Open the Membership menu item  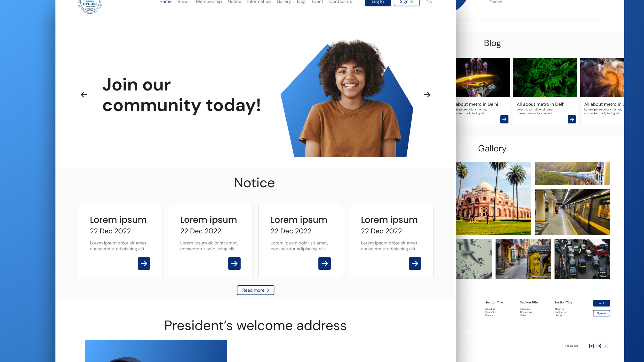click(x=209, y=2)
